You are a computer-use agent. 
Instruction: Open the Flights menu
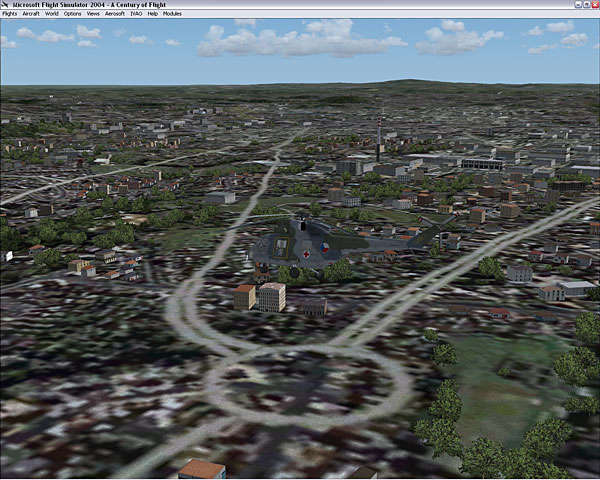10,13
